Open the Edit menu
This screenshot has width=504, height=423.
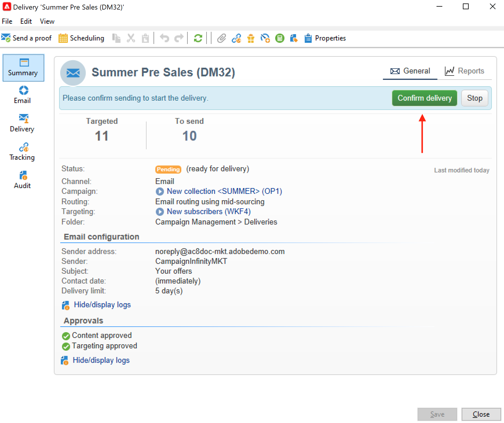pos(26,21)
